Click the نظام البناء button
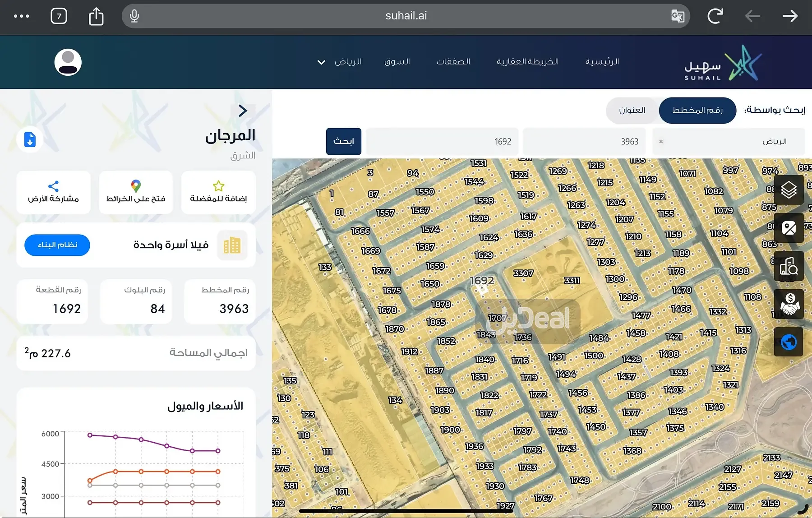Image resolution: width=812 pixels, height=518 pixels. click(x=57, y=245)
